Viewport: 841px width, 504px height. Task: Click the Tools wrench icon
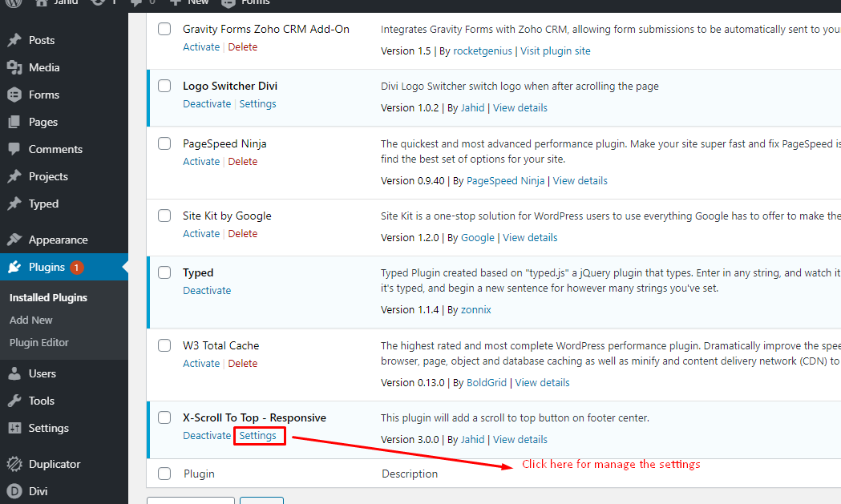coord(14,401)
